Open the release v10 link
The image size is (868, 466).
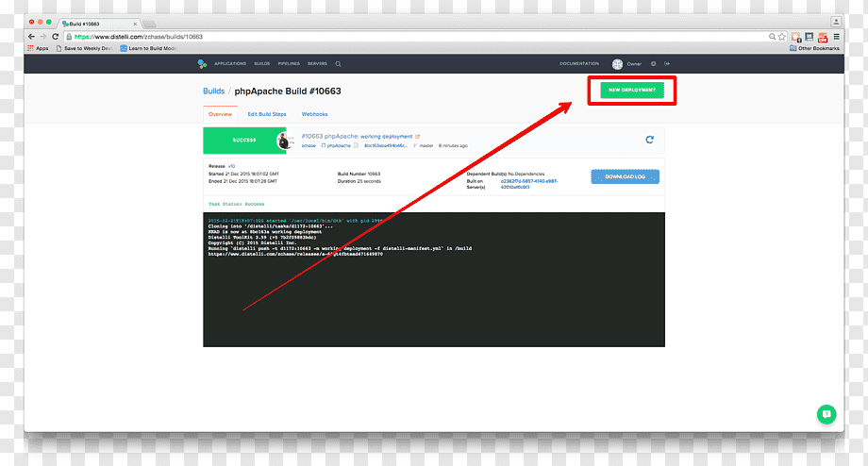pos(231,166)
